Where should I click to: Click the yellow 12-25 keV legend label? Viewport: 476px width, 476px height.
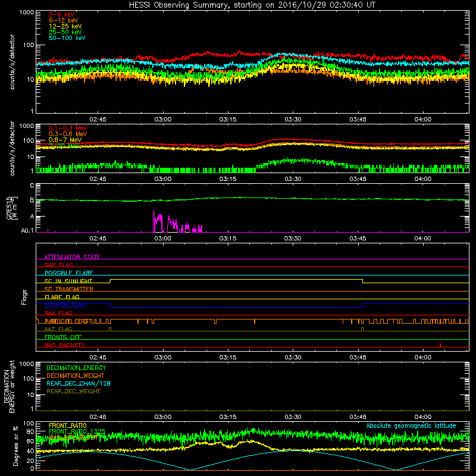pos(65,26)
